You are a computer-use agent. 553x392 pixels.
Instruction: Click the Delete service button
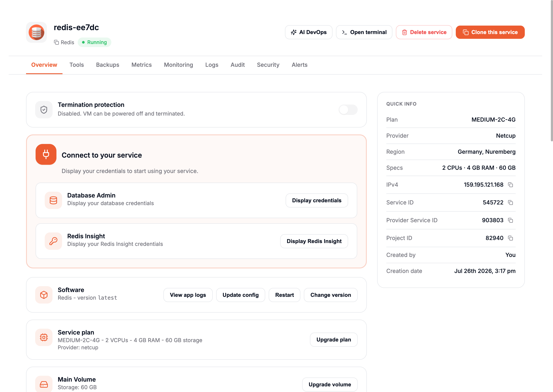pos(424,32)
